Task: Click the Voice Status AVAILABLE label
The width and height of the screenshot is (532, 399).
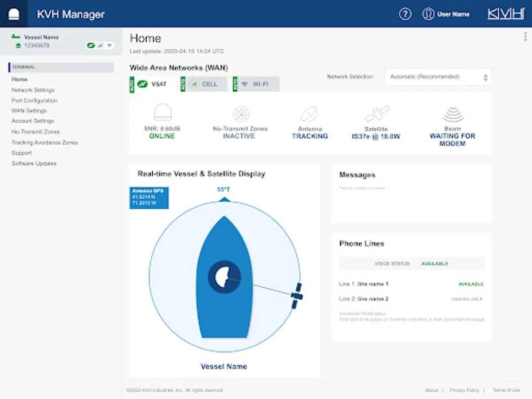Action: pyautogui.click(x=434, y=264)
